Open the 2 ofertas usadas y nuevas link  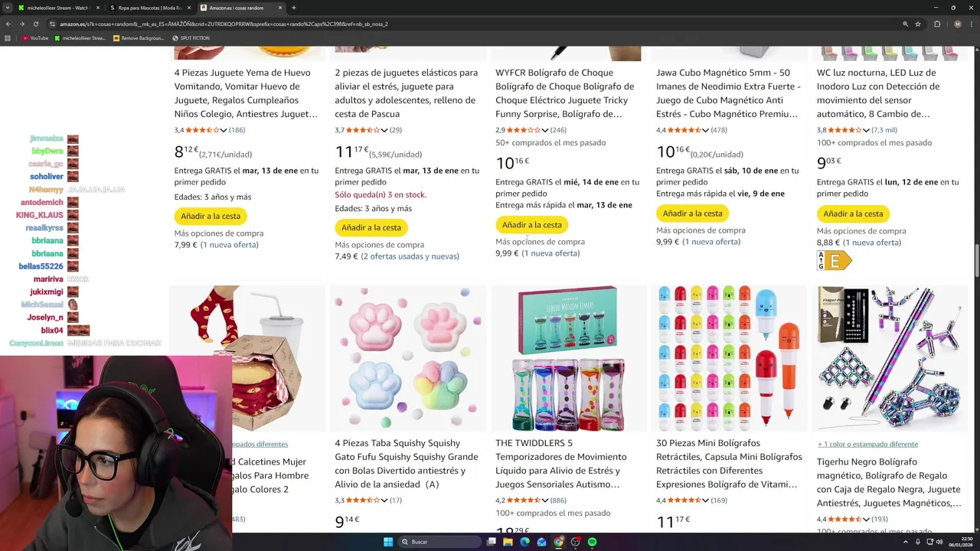(x=410, y=256)
